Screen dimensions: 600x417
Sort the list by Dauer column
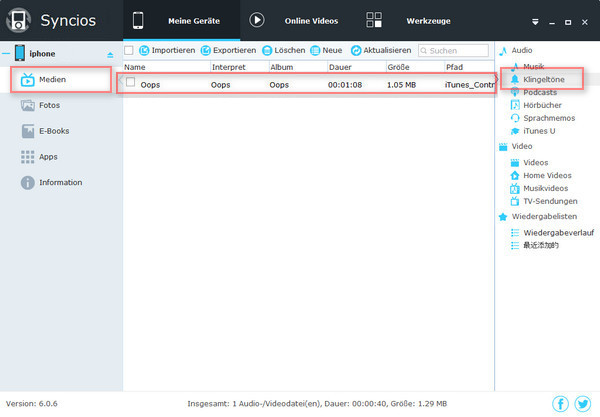coord(340,67)
